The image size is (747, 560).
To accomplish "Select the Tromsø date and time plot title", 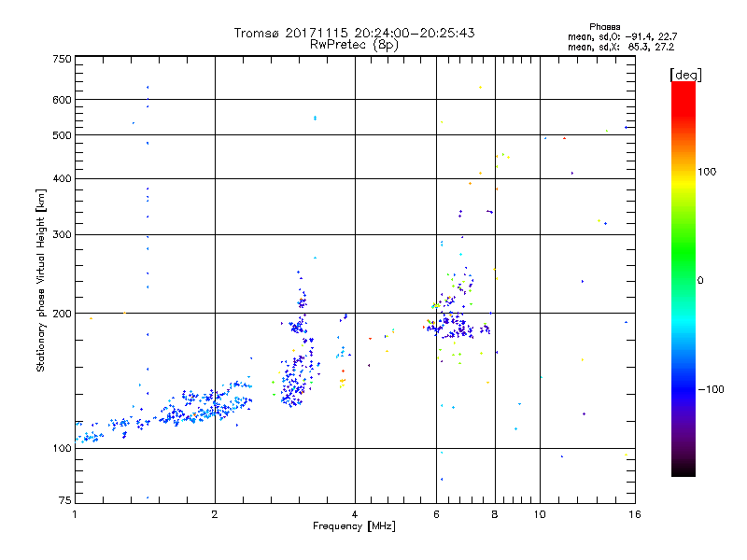I will click(354, 33).
